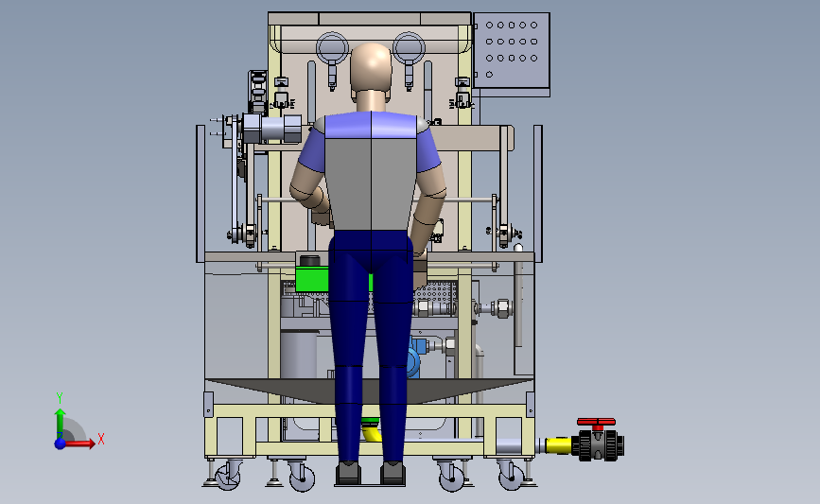Select the mannequin's gray torso back
This screenshot has width=820, height=504.
click(371, 183)
